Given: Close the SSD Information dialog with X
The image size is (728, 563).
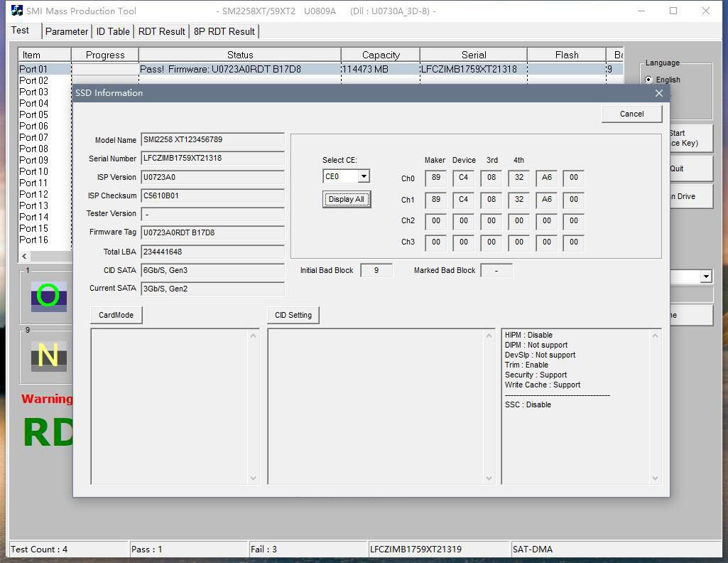Looking at the screenshot, I should point(659,93).
